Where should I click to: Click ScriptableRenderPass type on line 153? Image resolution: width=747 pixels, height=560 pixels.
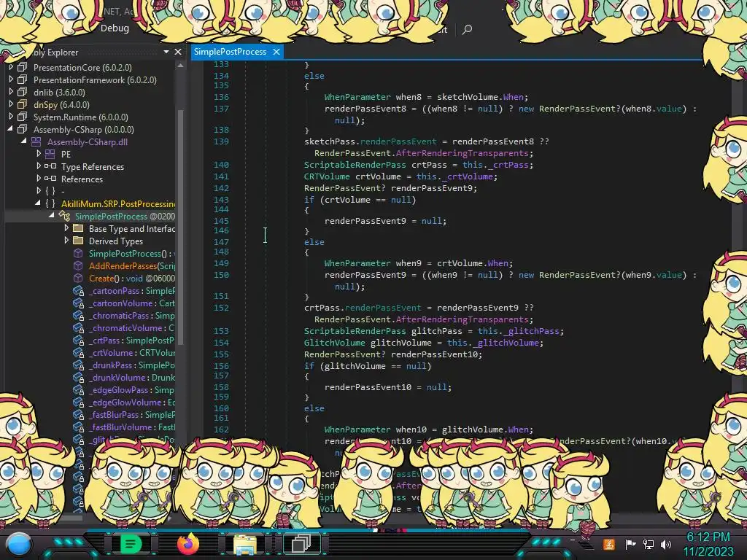pos(355,331)
